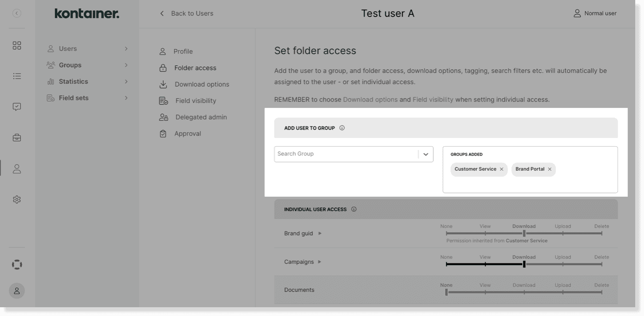Open the Normal user account icon top right

(576, 13)
